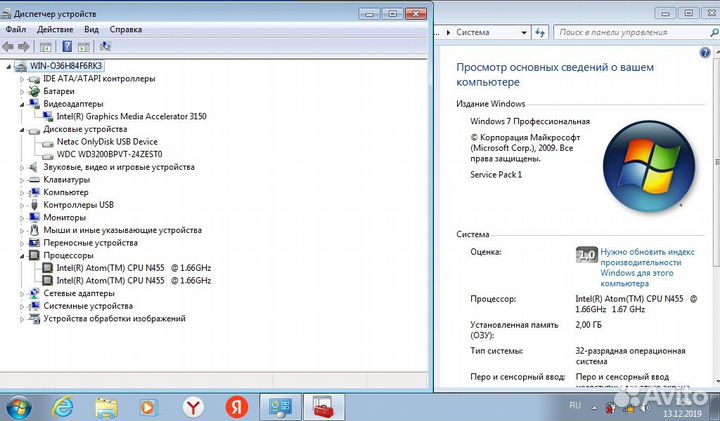Select the first Intel Atom CPU N455 entry
Viewport: 720px width, 421px height.
click(134, 268)
